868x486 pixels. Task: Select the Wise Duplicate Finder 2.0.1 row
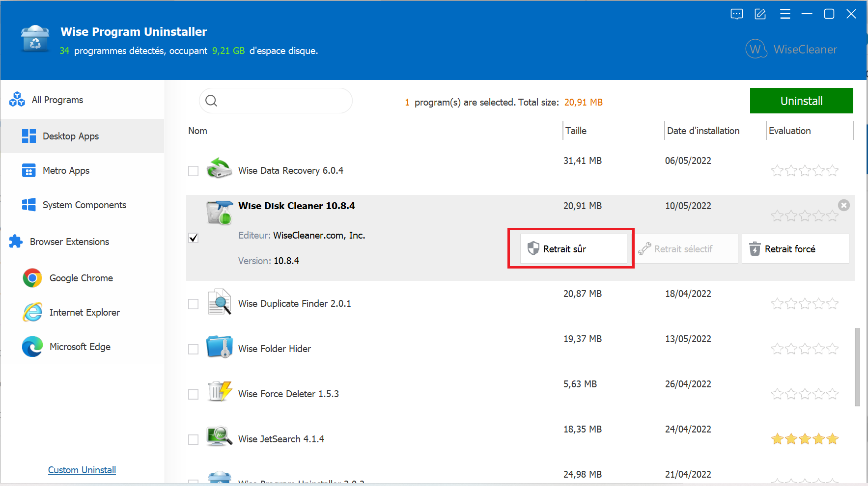coord(521,303)
